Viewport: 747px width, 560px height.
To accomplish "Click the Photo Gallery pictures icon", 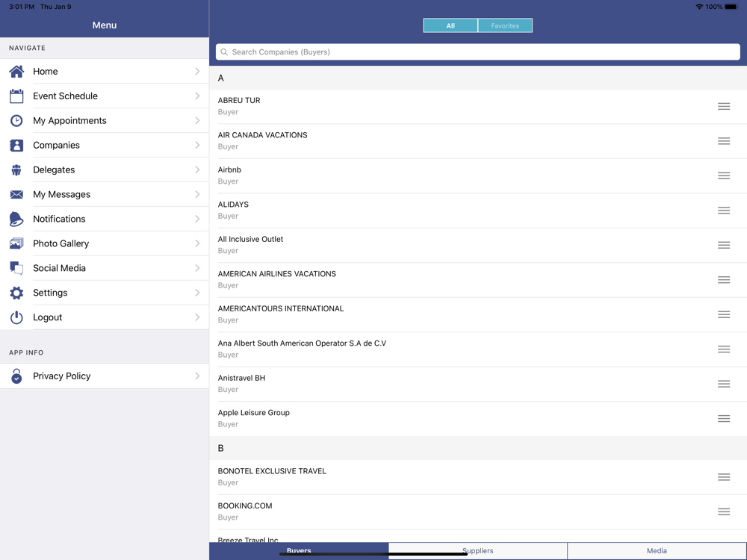I will pos(16,244).
